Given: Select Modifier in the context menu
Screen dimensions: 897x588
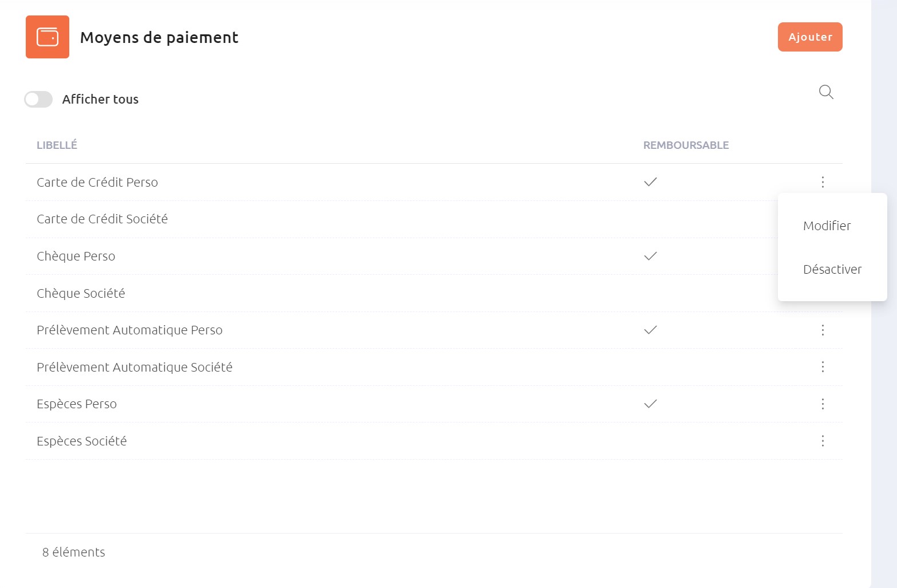Looking at the screenshot, I should tap(827, 226).
